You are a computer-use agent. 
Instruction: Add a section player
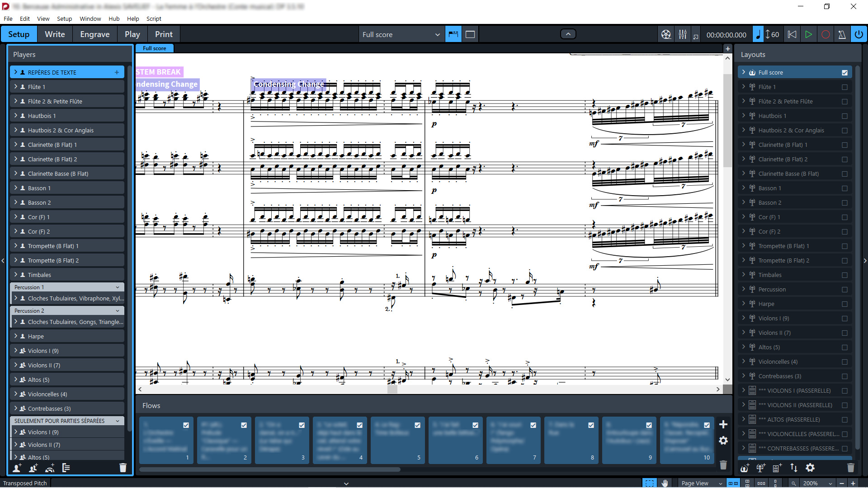coord(33,468)
